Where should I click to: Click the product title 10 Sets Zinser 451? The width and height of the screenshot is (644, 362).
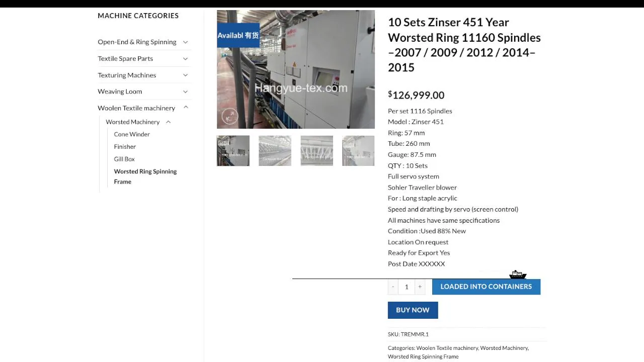tap(464, 45)
